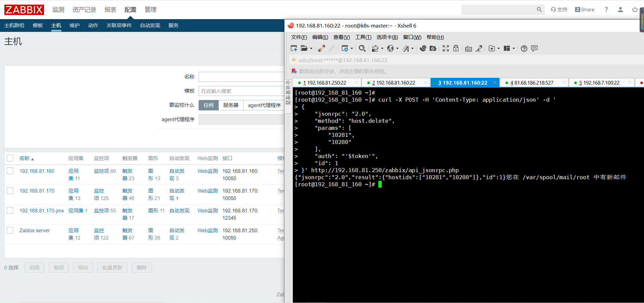Click the chat feedback bubble icon in Xshell

tap(534, 48)
